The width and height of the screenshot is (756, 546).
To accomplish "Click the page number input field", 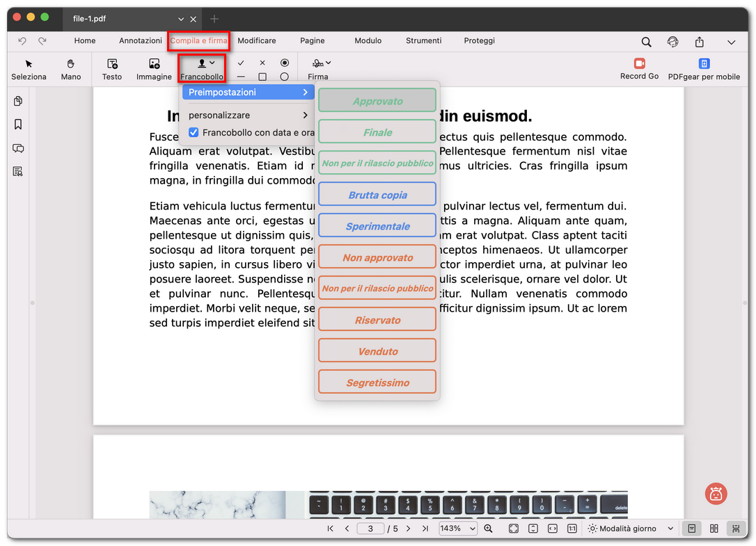I will [x=370, y=529].
